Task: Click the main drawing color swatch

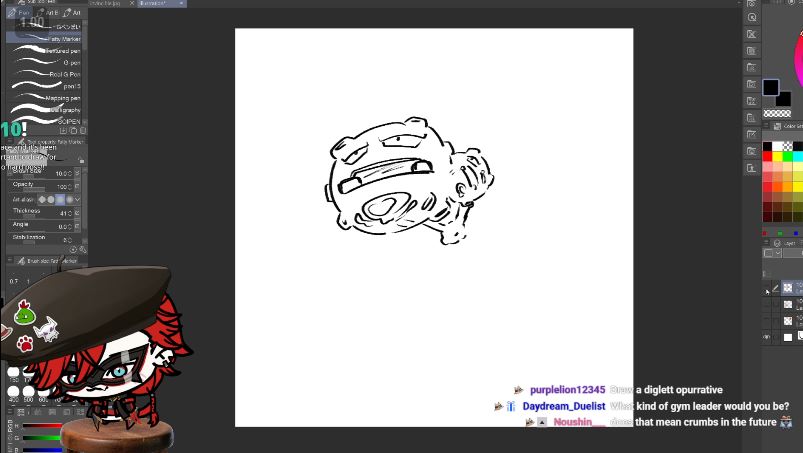Action: click(770, 88)
